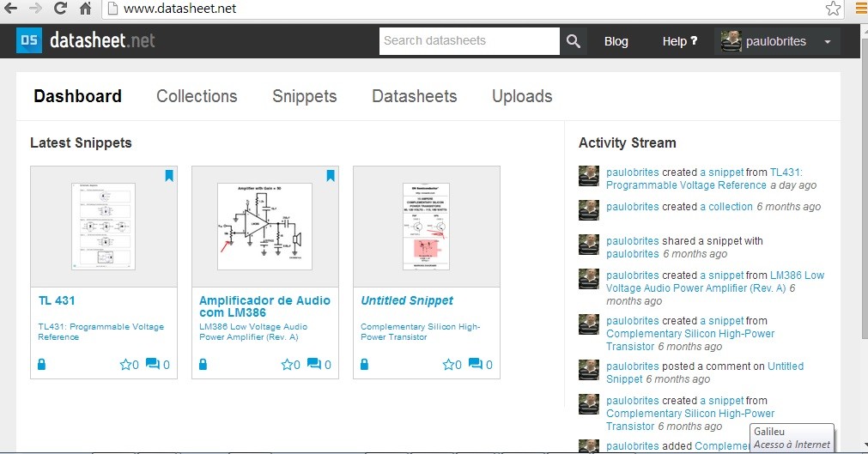Open the Datasheets tab
This screenshot has height=454, width=868.
pos(414,96)
